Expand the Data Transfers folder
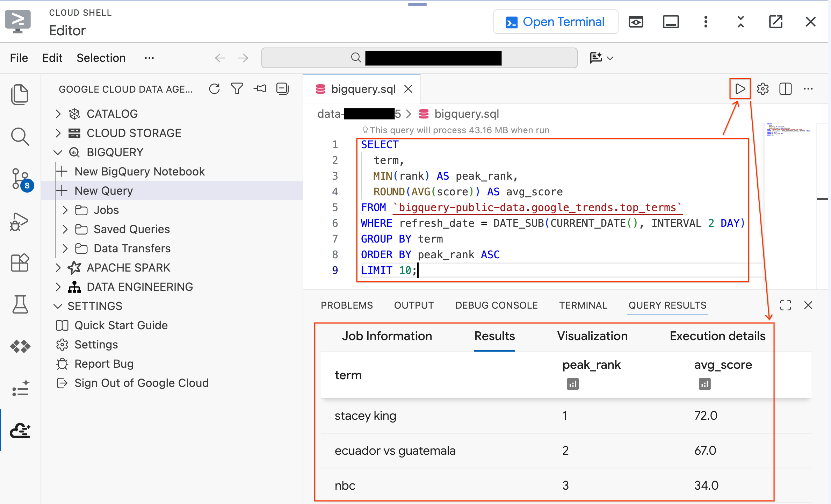This screenshot has height=504, width=831. (65, 249)
